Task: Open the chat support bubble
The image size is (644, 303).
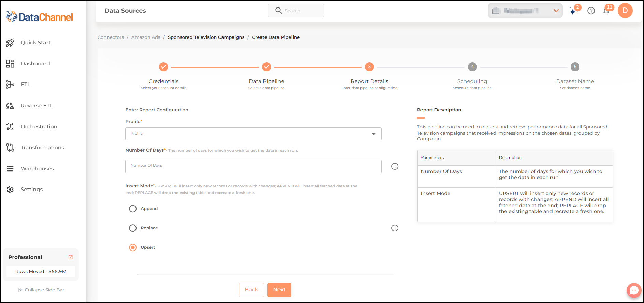Action: point(634,290)
